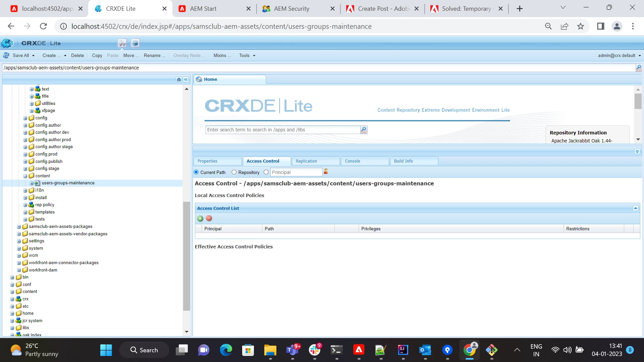The width and height of the screenshot is (644, 362).
Task: Select the Repository radio button
Action: [x=234, y=172]
